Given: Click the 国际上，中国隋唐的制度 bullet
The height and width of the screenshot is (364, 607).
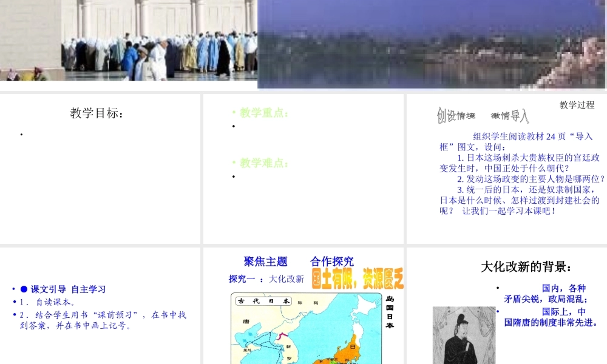Looking at the screenshot, I should (551, 317).
